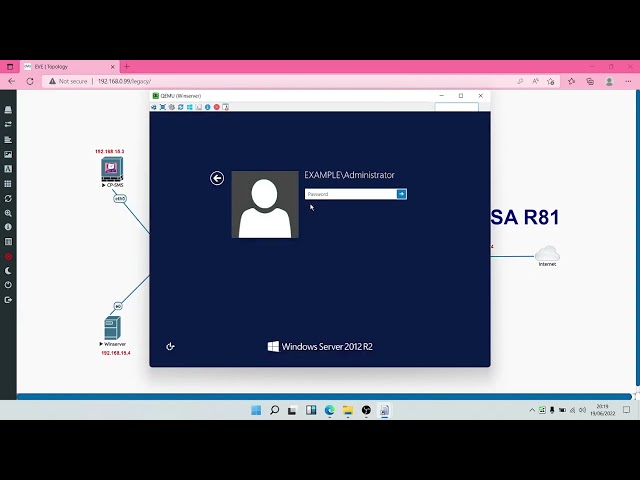Screen dimensions: 640x480
Task: Click the Logout icon in EVE sidebar
Action: 8,300
